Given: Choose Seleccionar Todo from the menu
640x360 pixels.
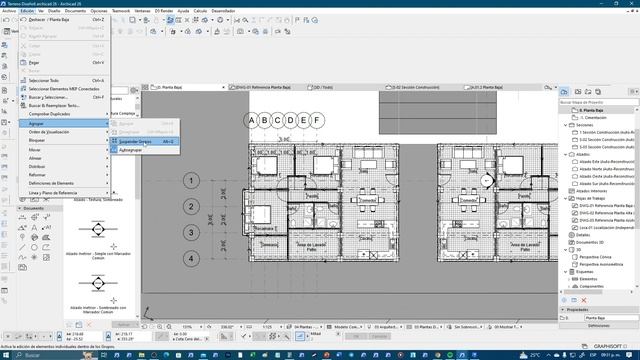Looking at the screenshot, I should tap(64, 80).
